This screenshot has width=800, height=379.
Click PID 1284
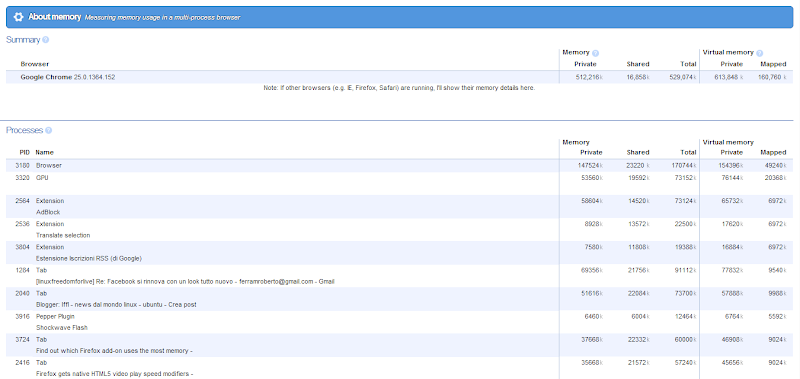pyautogui.click(x=23, y=270)
